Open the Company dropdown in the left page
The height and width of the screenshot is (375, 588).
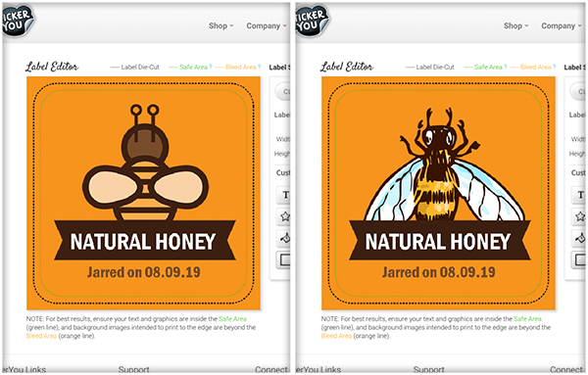267,25
